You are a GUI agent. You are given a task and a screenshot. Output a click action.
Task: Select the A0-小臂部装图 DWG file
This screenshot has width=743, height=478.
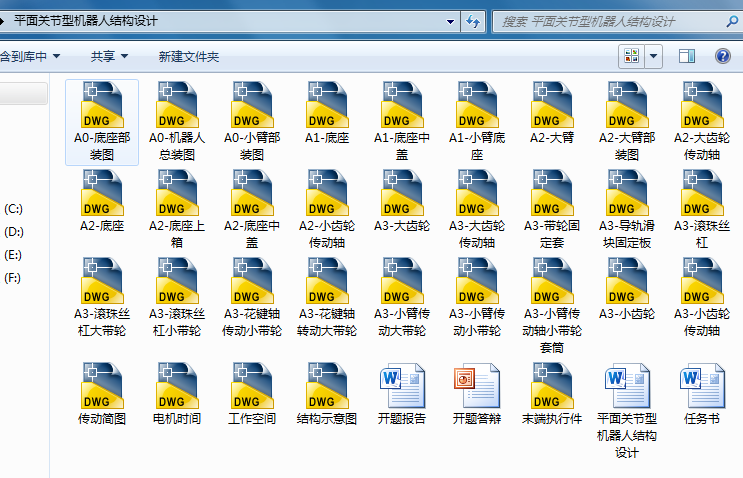[252, 121]
